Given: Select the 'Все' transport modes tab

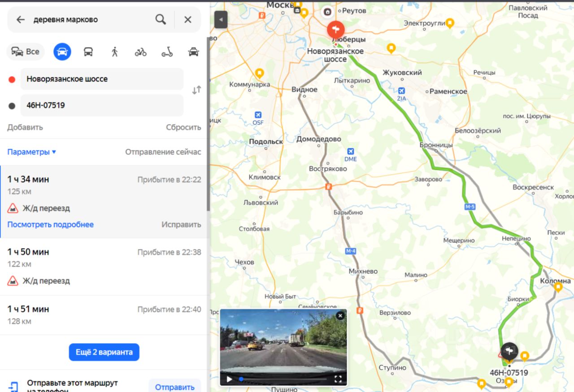Looking at the screenshot, I should (26, 52).
